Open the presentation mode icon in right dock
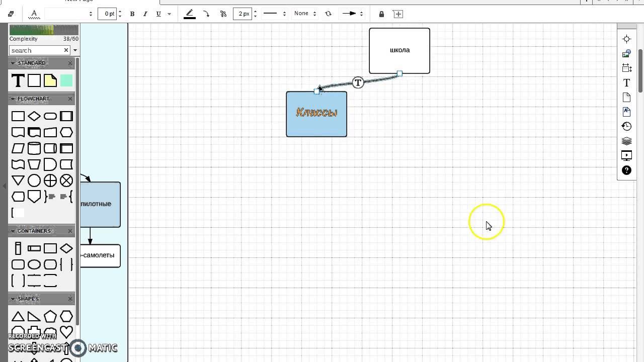644x362 pixels. (x=626, y=155)
